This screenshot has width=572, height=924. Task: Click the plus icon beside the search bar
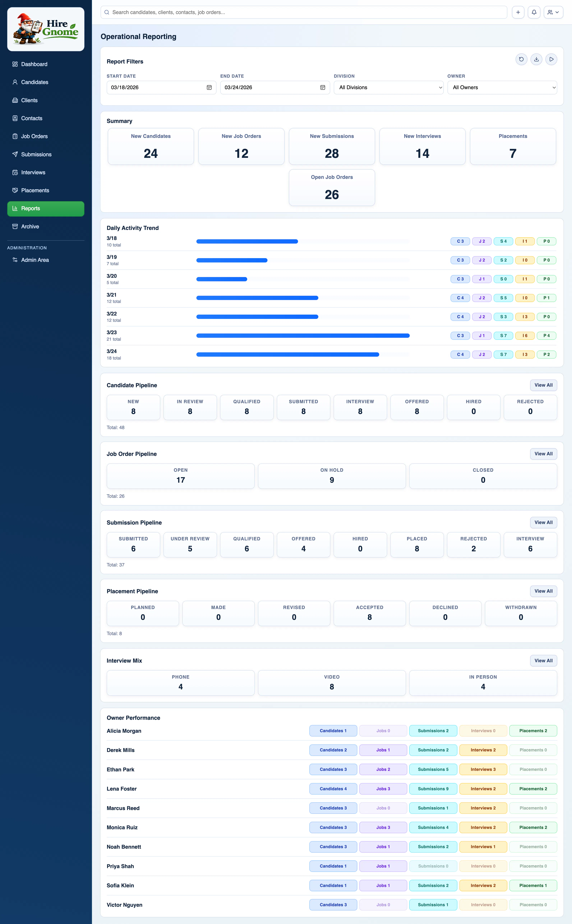[518, 12]
